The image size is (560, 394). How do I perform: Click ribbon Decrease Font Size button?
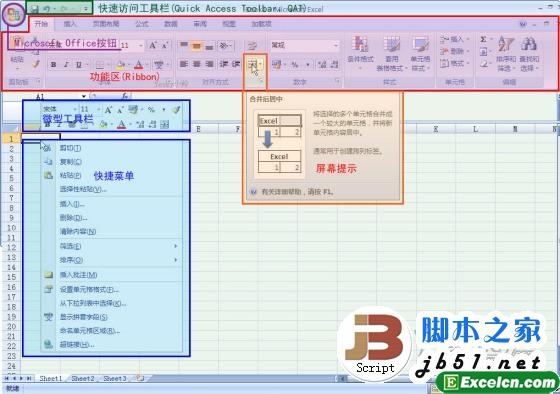click(x=164, y=45)
